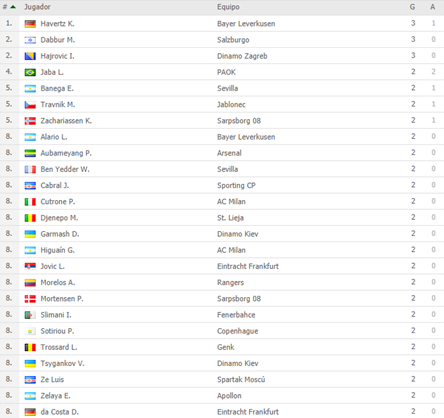444x418 pixels.
Task: Click the Brazilian flag beside Jaba L.
Action: point(30,72)
